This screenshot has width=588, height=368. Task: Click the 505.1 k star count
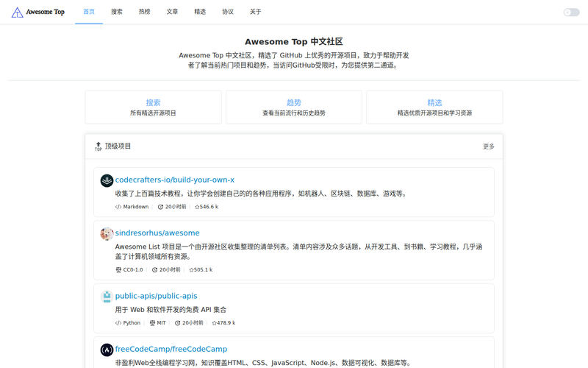tap(204, 269)
